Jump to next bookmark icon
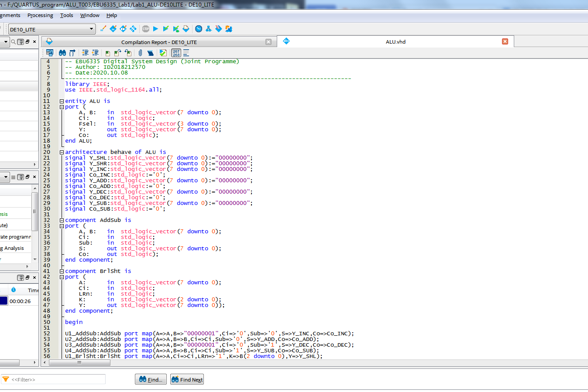Screen dimensions: 588x392 pyautogui.click(x=118, y=53)
